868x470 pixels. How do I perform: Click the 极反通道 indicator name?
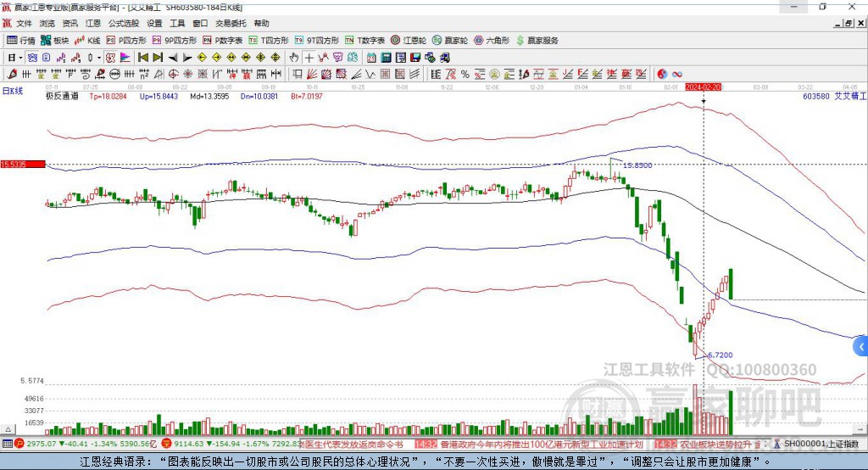[x=62, y=97]
